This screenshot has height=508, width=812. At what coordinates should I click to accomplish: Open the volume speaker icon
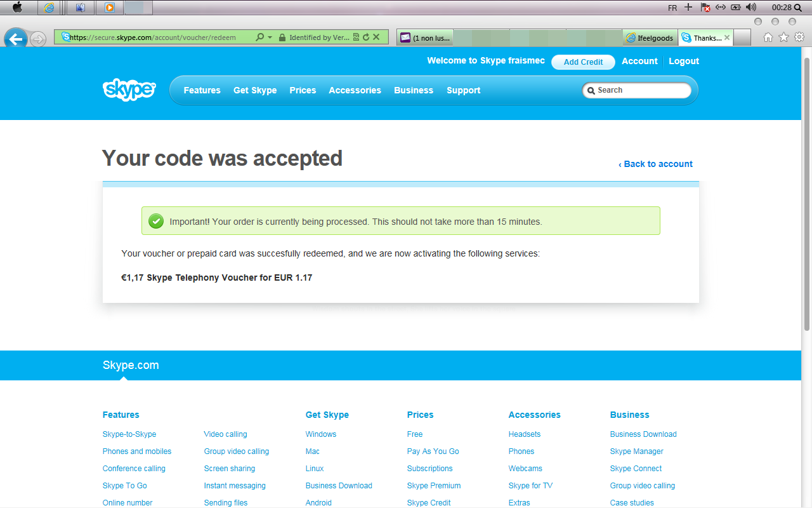(x=751, y=8)
